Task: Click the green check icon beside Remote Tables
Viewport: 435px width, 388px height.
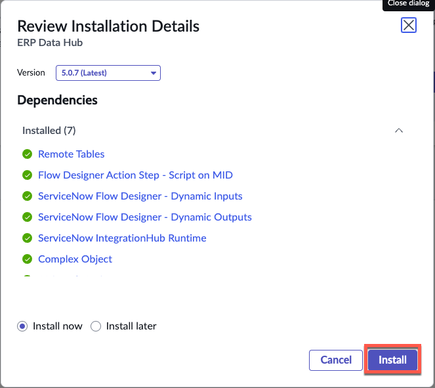Action: coord(27,154)
